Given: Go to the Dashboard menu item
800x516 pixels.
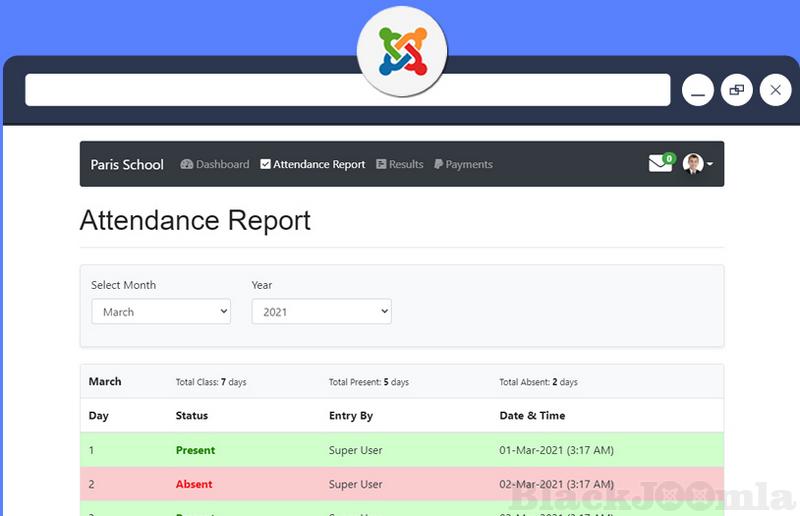Looking at the screenshot, I should tap(222, 164).
